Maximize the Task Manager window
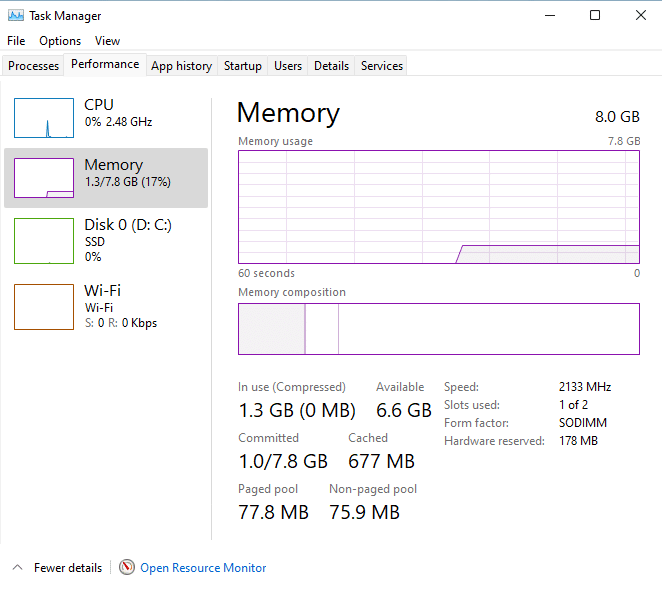Viewport: 662px width, 592px height. click(x=595, y=16)
